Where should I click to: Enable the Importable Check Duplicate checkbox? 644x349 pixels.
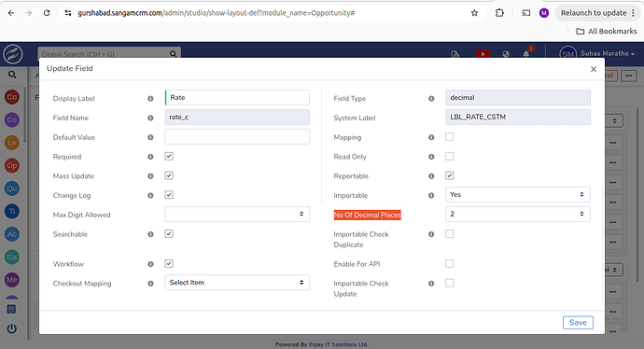[450, 233]
